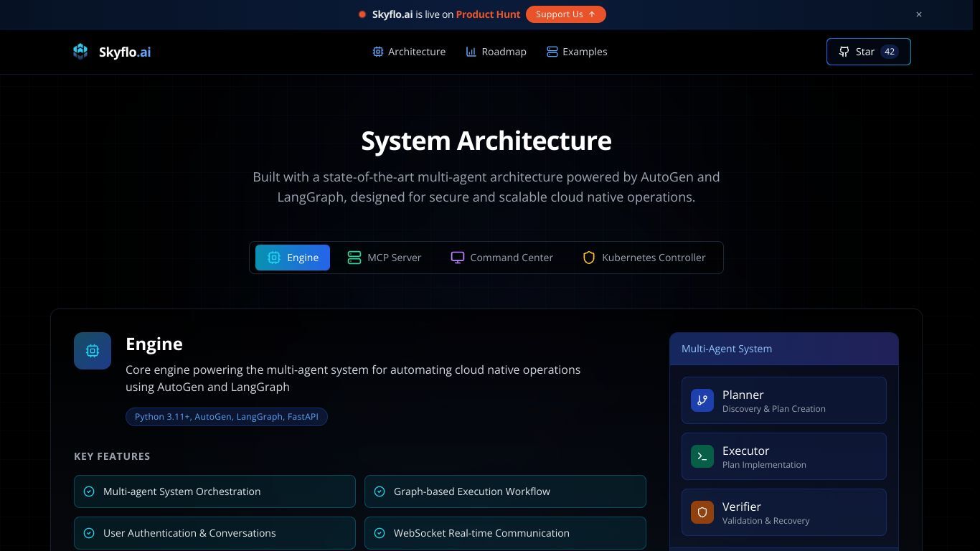
Task: Click the Multi-Agent System panel header
Action: [x=784, y=349]
